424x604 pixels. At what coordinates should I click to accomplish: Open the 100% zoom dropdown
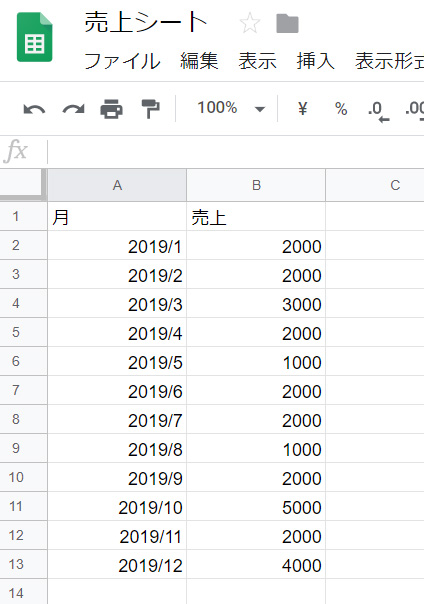(231, 108)
